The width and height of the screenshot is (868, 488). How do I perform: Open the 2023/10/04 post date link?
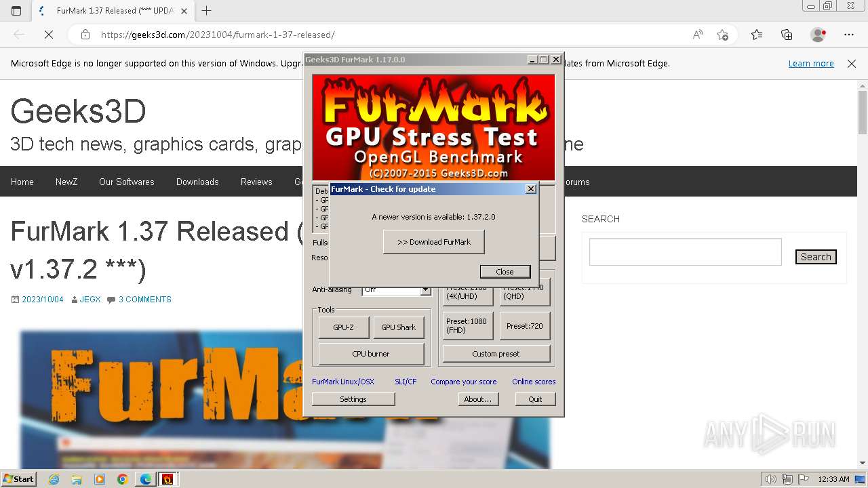point(43,300)
